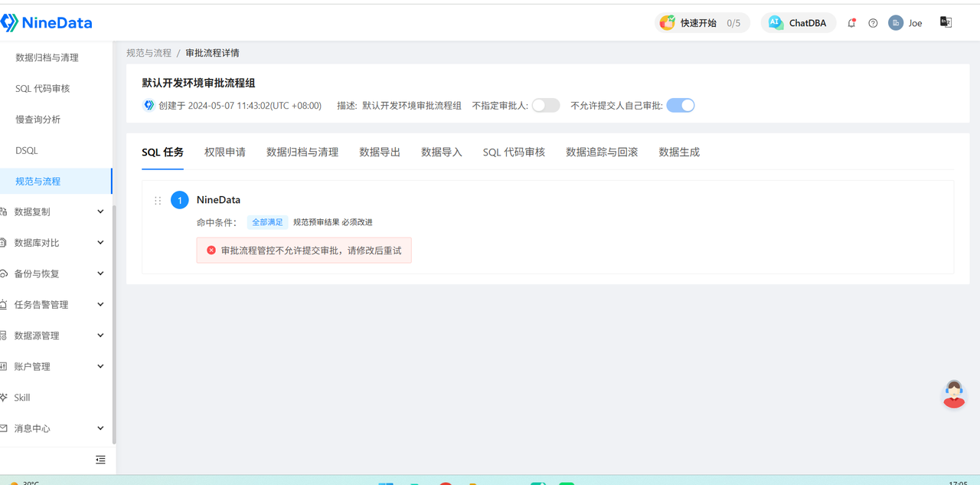Expand the 数据库对比 menu chevron
The width and height of the screenshot is (980, 485).
pyautogui.click(x=100, y=243)
